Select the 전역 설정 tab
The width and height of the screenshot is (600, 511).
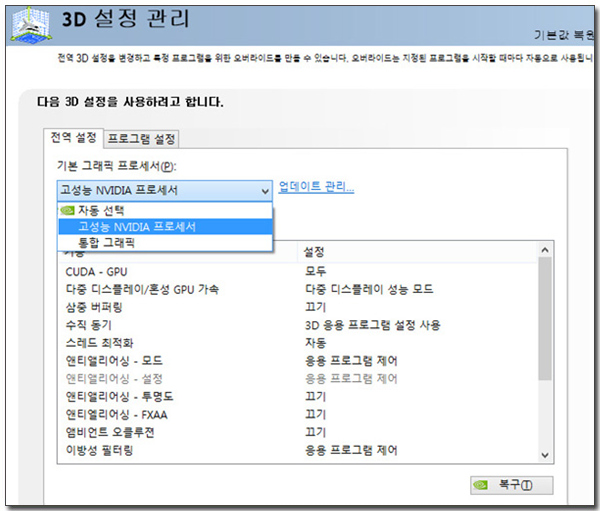point(73,138)
